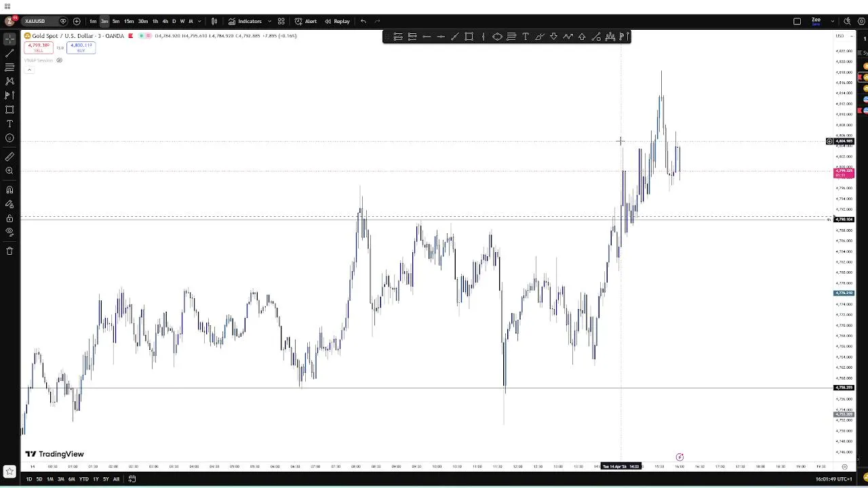Toggle the favorites star toolbar button
Screen dimensions: 868x488
9,471
